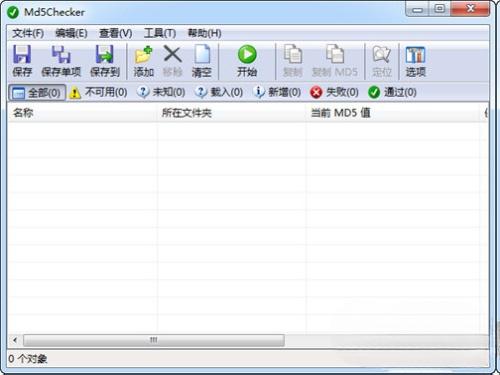Click the scrollbar left arrow
This screenshot has width=500, height=375.
[15, 340]
